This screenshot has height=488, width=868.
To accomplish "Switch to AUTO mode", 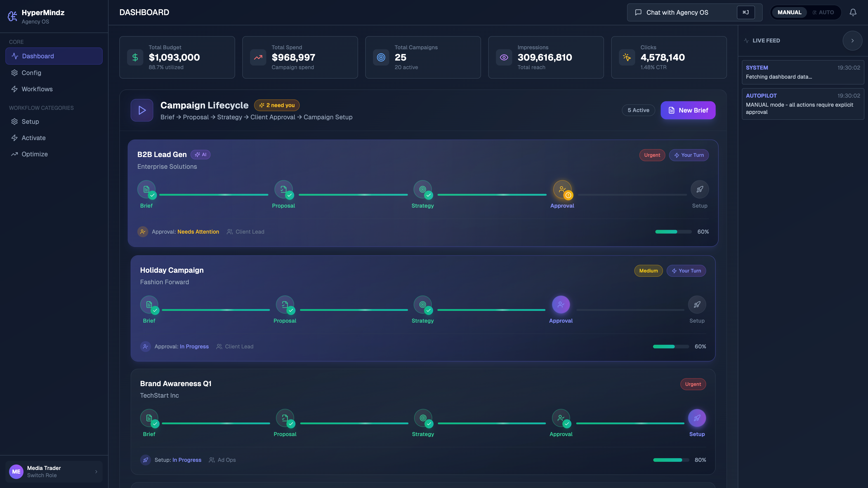I will [824, 12].
